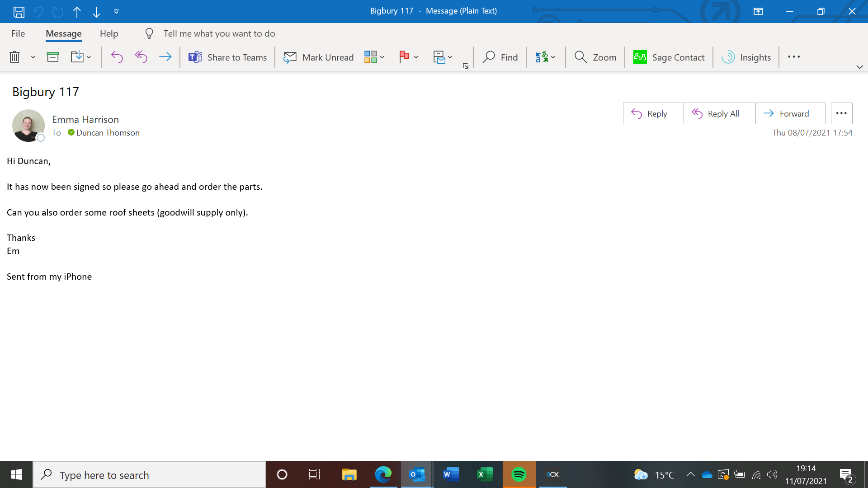This screenshot has width=868, height=488.
Task: Click the Archive icon in ribbon
Action: [x=53, y=57]
